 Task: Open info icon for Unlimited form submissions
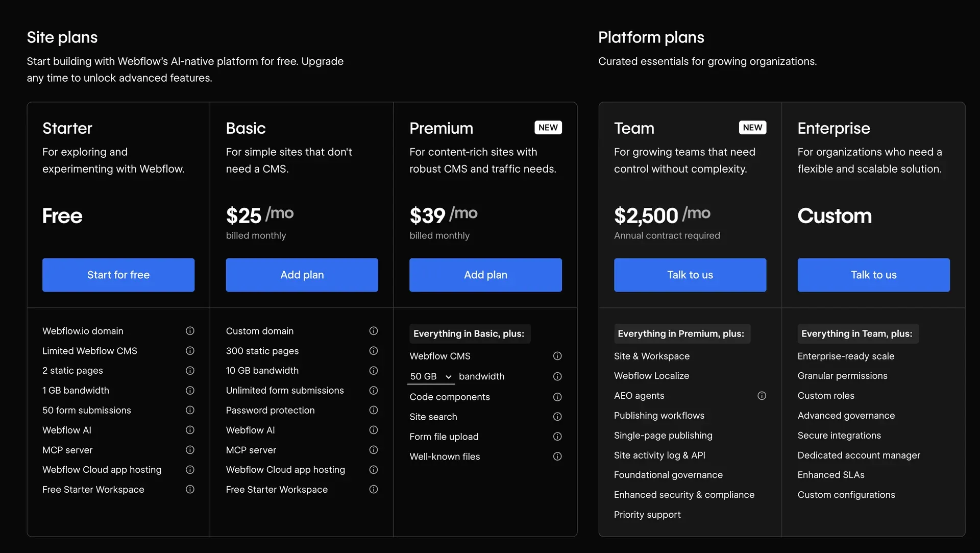tap(374, 391)
